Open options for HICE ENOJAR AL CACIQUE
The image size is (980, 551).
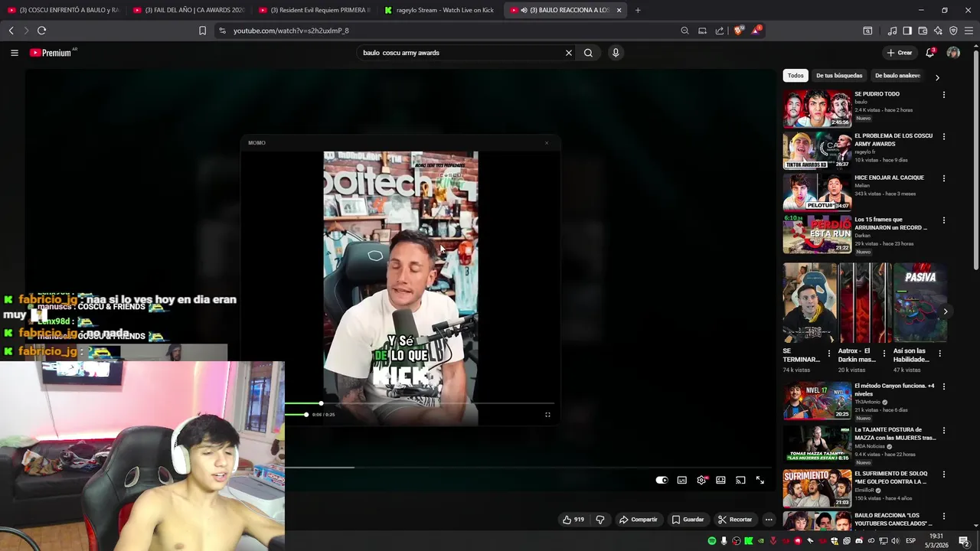point(943,178)
